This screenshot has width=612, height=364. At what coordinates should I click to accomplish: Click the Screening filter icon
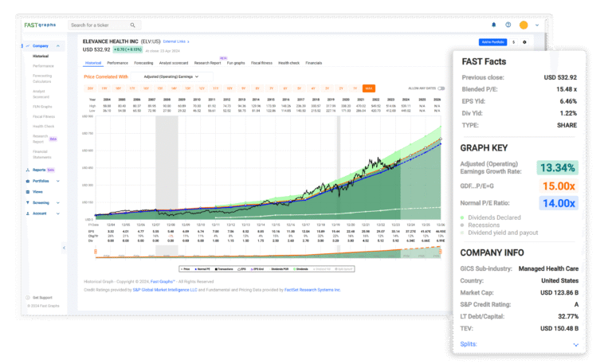(x=28, y=203)
